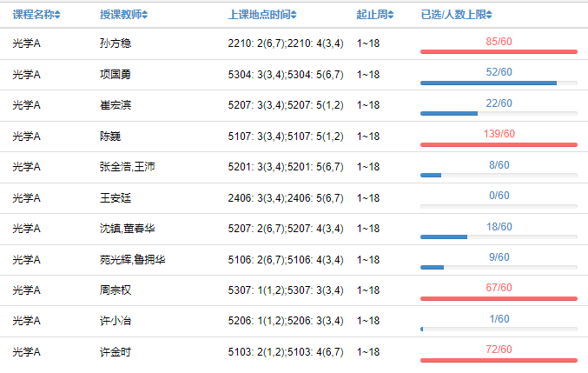Click teacher name 许小冶
Image resolution: width=588 pixels, height=373 pixels.
[116, 321]
